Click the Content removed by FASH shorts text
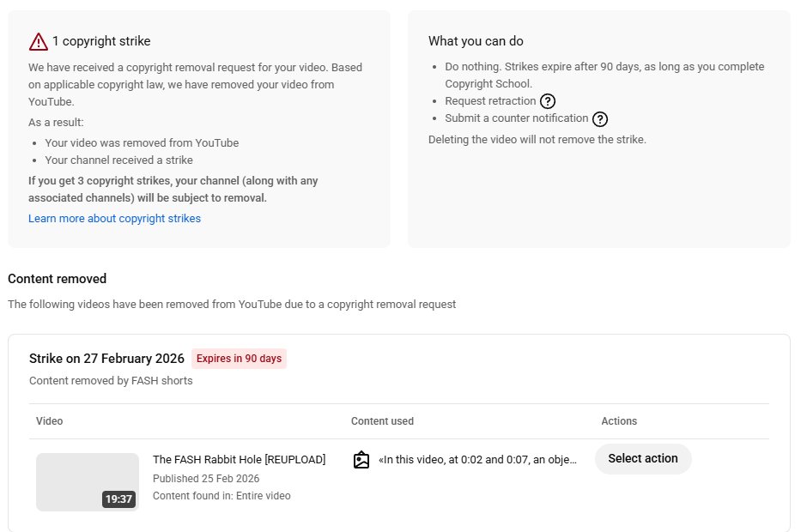The height and width of the screenshot is (532, 801). click(x=111, y=380)
